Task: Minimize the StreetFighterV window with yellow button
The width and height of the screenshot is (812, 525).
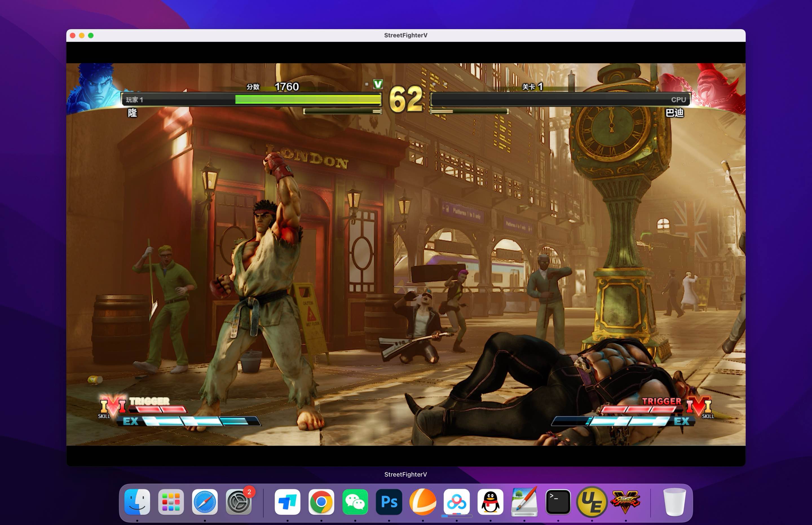Action: pyautogui.click(x=82, y=36)
